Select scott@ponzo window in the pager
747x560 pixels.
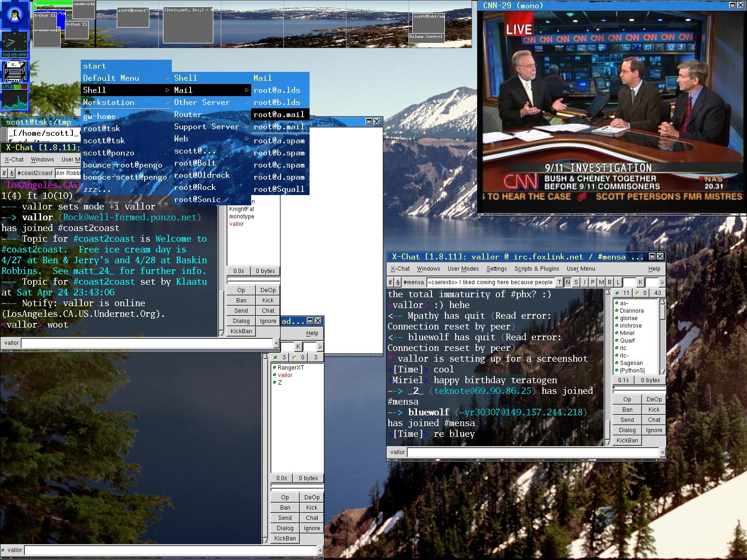pyautogui.click(x=133, y=17)
